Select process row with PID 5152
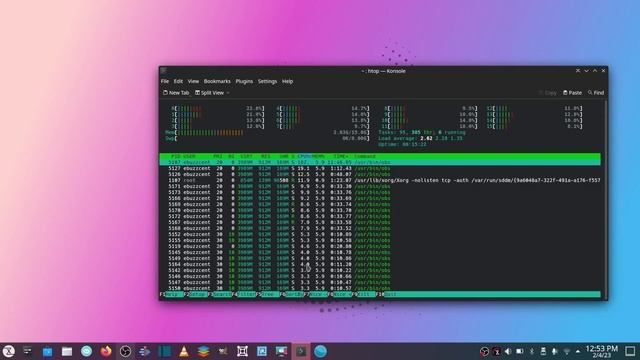The height and width of the screenshot is (360, 640). (x=380, y=234)
